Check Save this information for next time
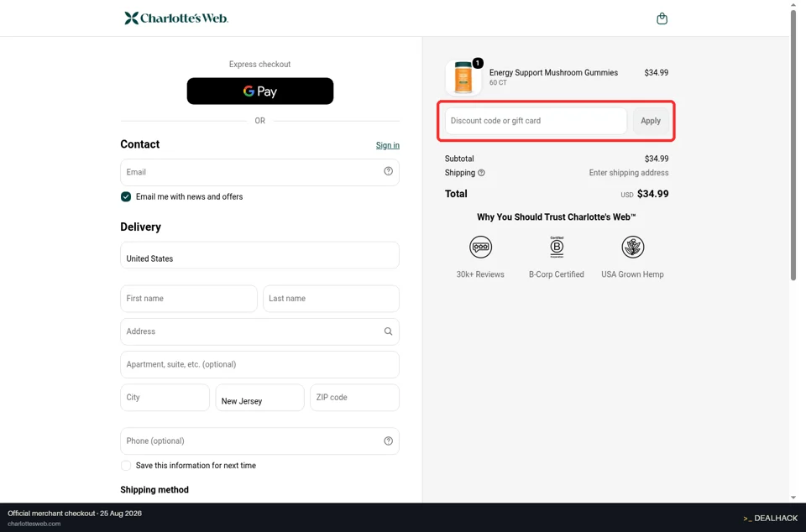806x532 pixels. 126,465
